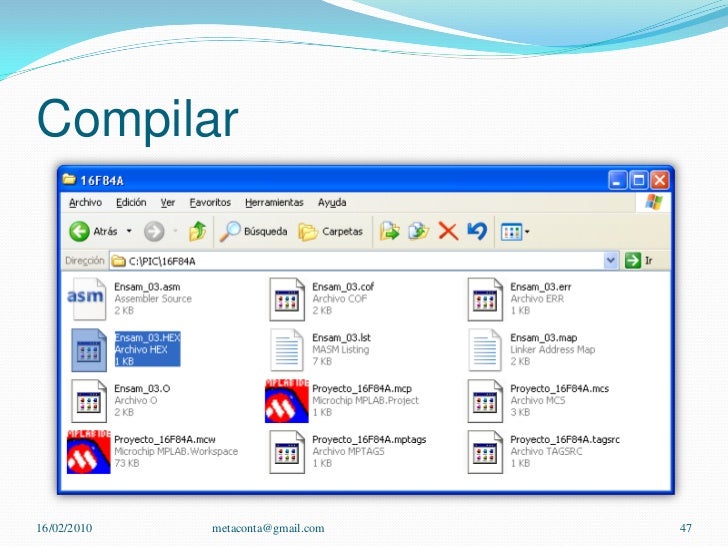This screenshot has height=546, width=728.
Task: Click the file name Ensam_03.err
Action: coord(541,287)
